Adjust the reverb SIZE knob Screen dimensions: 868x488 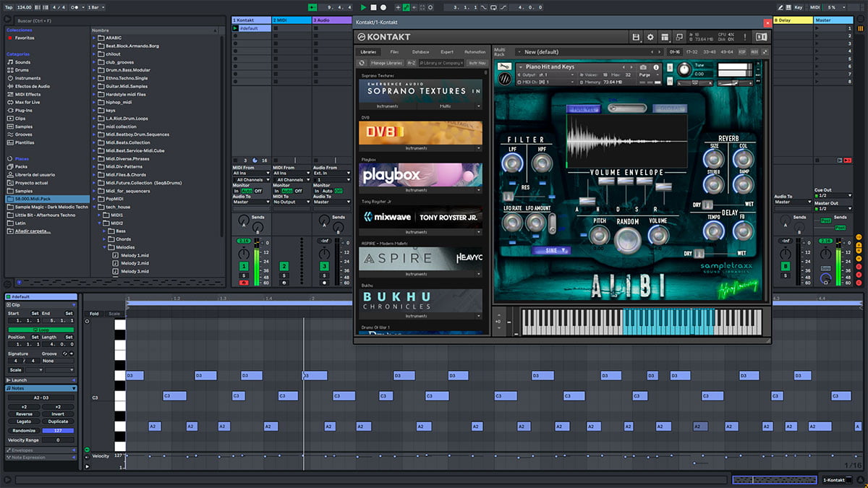(x=714, y=158)
